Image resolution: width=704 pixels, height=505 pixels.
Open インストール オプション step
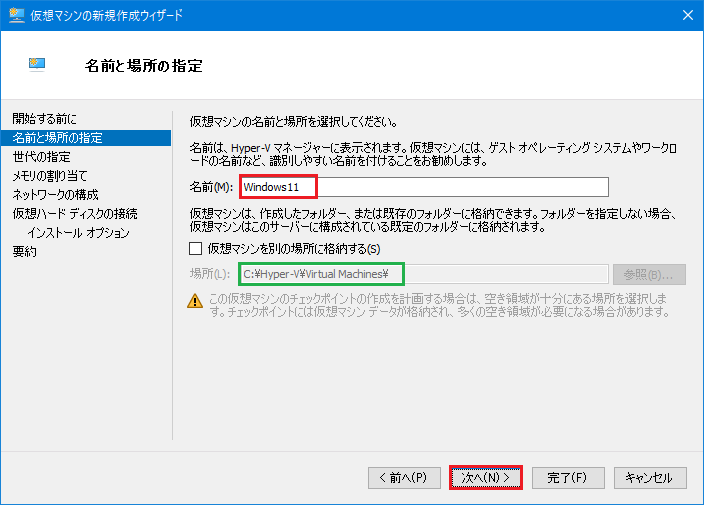coord(79,233)
